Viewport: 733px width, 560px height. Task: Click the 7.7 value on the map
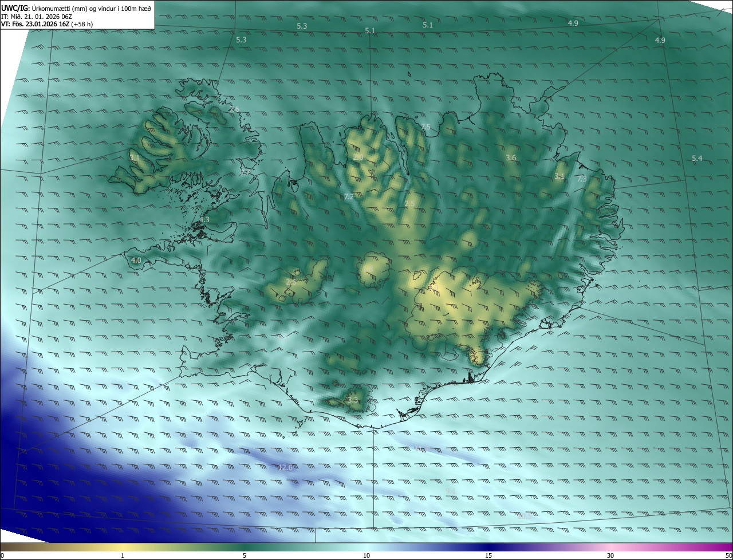point(246,172)
